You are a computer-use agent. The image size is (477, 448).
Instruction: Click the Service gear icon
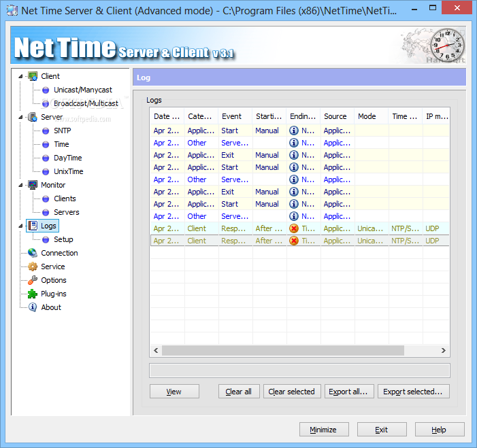(x=33, y=266)
